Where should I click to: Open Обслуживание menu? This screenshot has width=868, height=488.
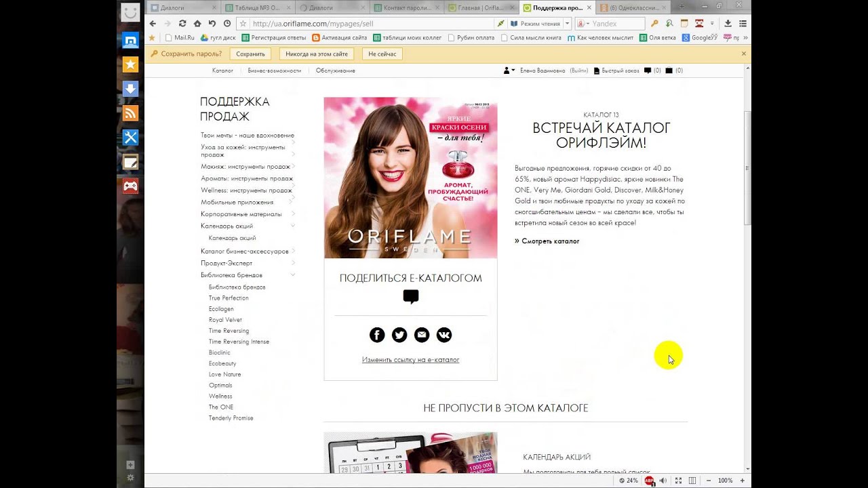pyautogui.click(x=335, y=70)
